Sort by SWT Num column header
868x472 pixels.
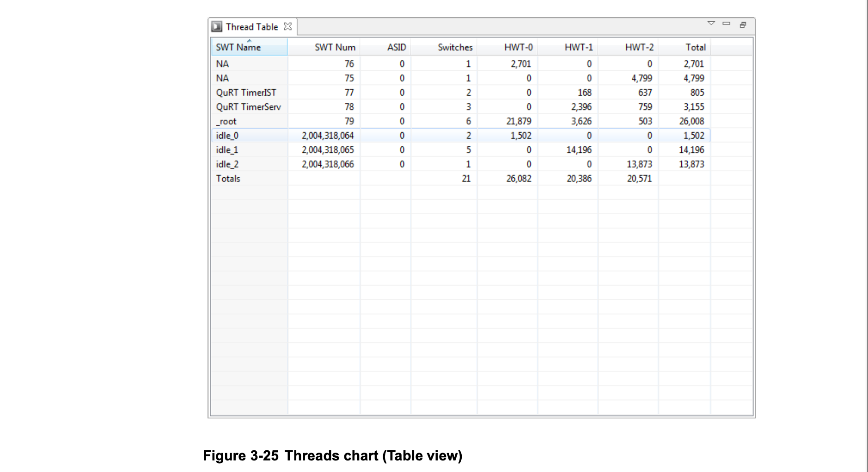coord(324,47)
